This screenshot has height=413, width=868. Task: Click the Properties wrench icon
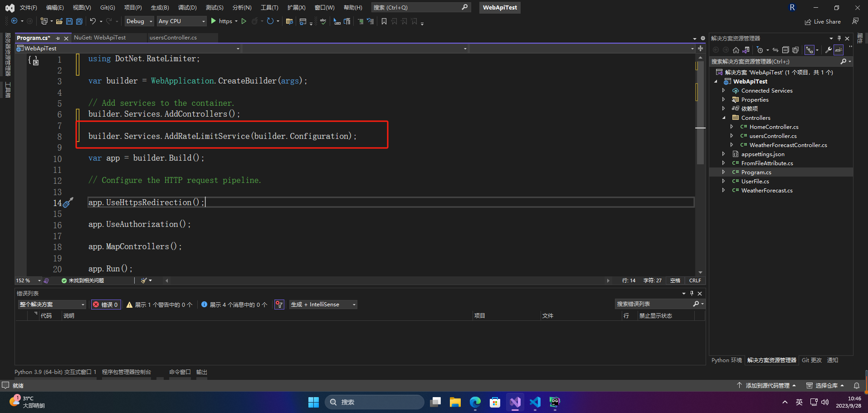click(829, 50)
